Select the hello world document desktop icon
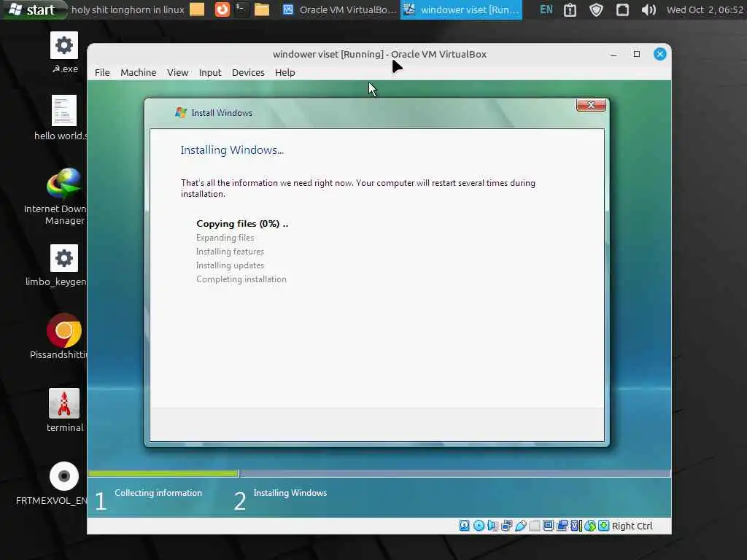The image size is (747, 560). [64, 111]
